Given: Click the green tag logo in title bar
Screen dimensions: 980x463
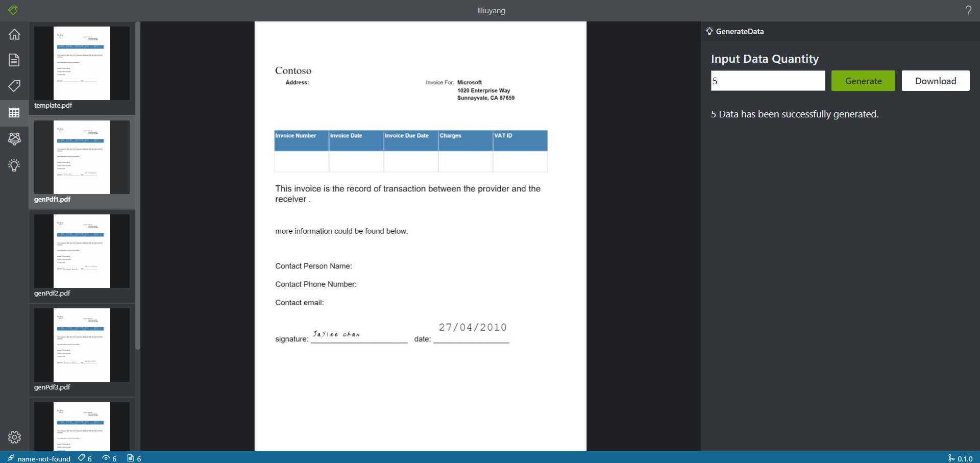Looking at the screenshot, I should point(13,10).
